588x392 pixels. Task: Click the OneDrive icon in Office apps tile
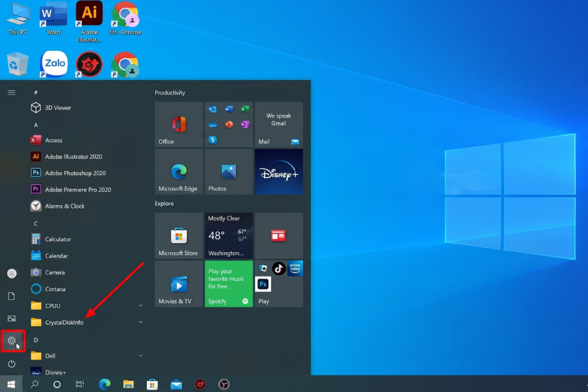(212, 125)
